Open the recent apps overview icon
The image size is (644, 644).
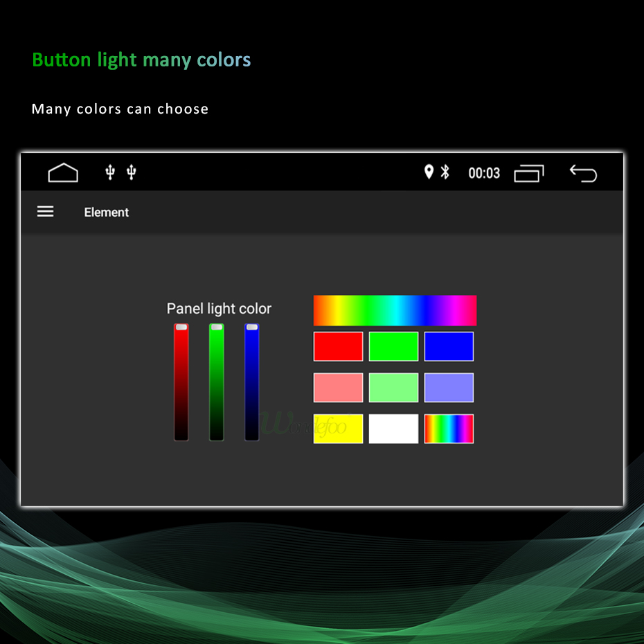pos(529,173)
